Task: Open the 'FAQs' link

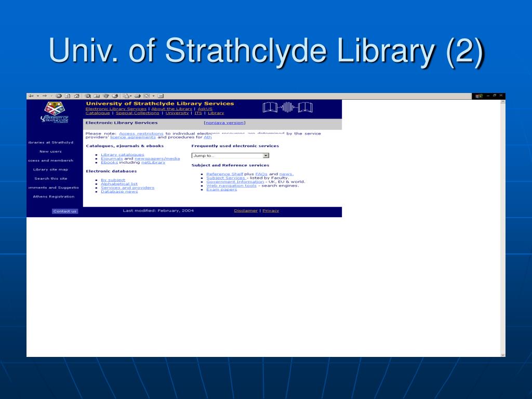Action: 261,174
